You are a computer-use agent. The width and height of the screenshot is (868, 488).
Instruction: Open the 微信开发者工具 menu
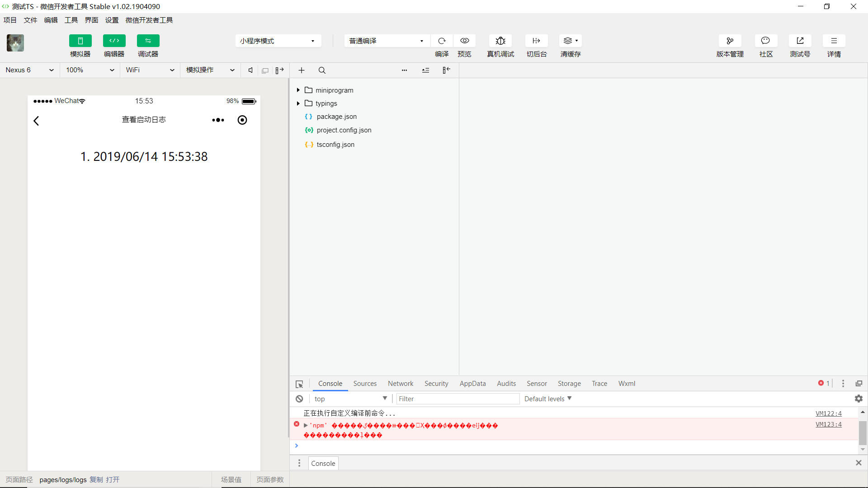[x=149, y=20]
